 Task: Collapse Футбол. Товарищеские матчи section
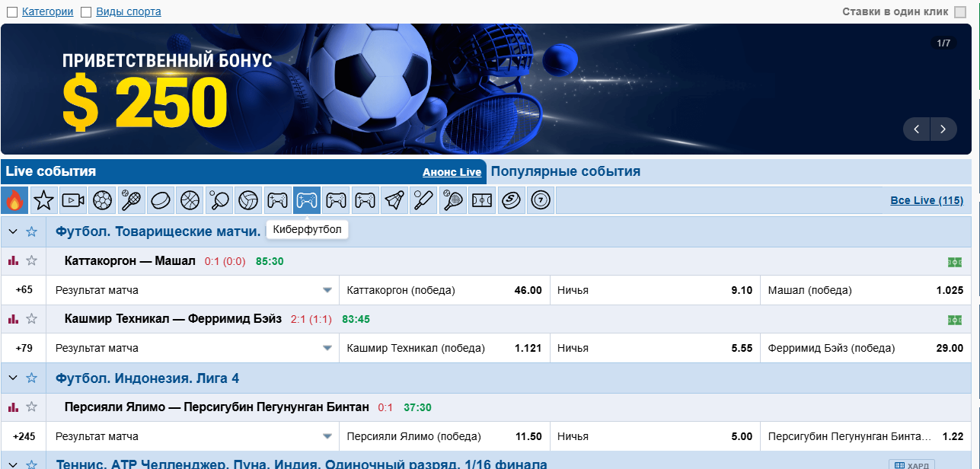pyautogui.click(x=13, y=231)
